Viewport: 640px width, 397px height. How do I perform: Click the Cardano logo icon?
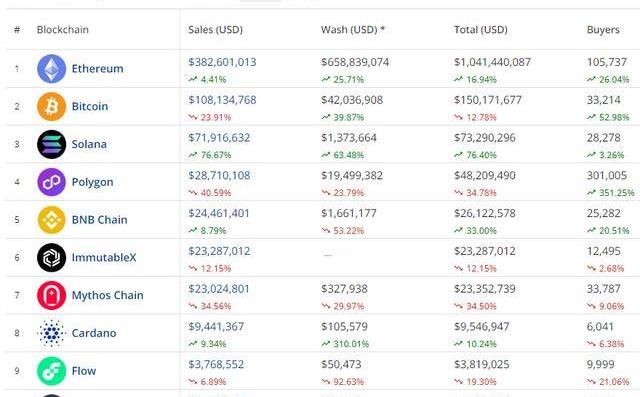click(51, 333)
